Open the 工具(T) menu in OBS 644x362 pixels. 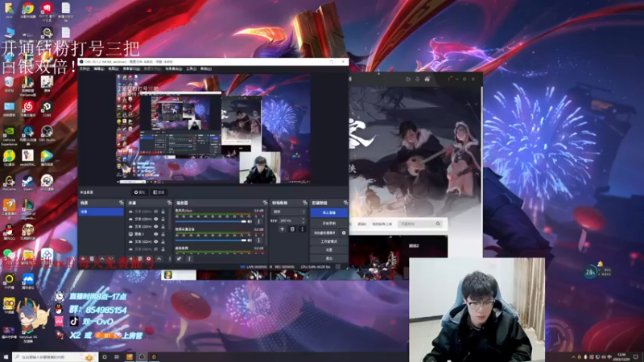(191, 68)
